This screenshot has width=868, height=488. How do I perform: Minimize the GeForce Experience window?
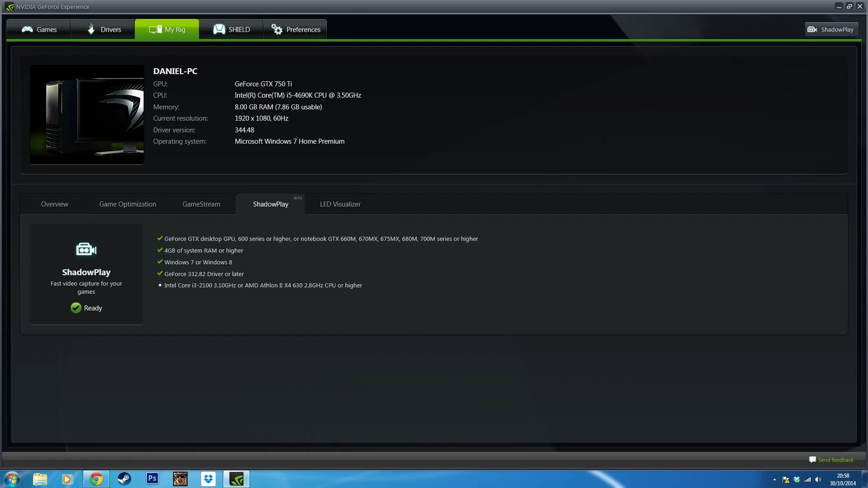[839, 6]
